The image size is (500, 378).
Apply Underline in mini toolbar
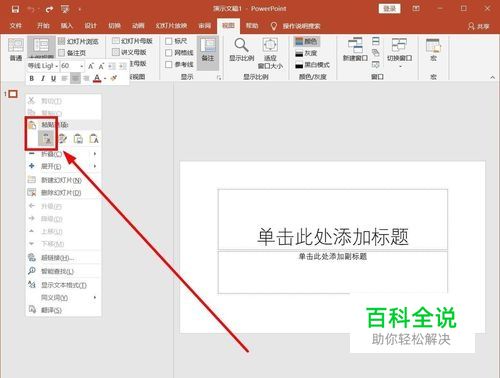53,79
